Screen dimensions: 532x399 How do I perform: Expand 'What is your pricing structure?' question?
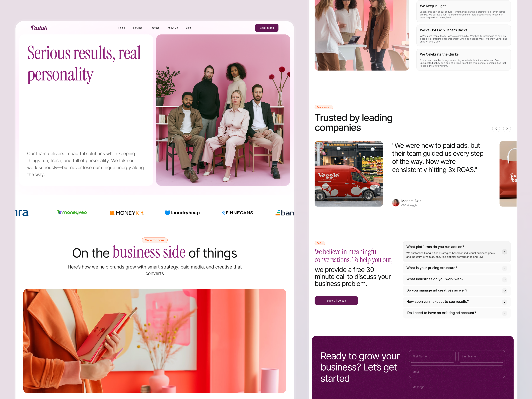457,268
